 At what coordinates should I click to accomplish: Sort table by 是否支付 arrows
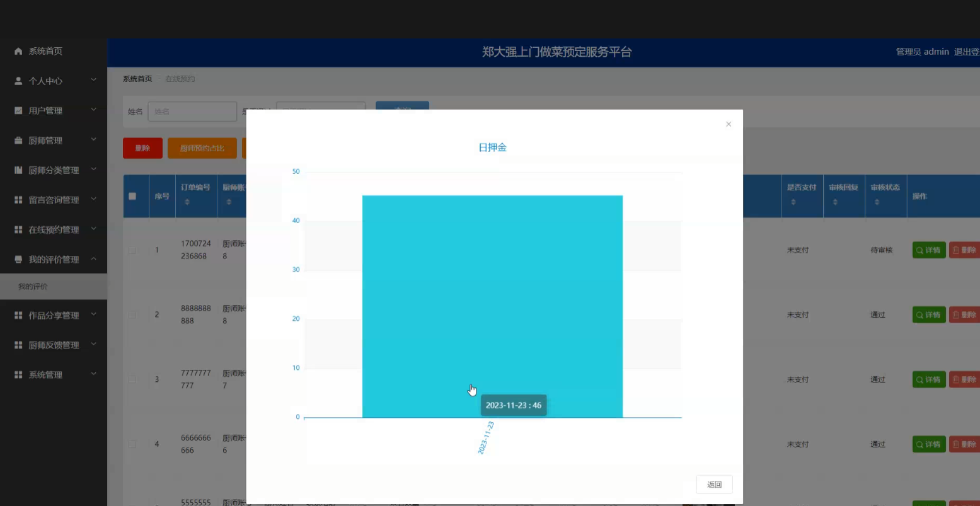(x=793, y=202)
